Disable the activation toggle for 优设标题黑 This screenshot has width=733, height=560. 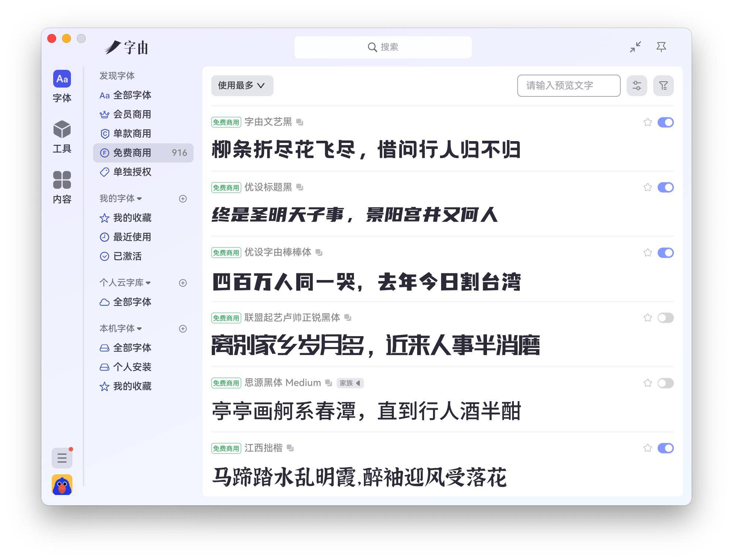tap(665, 188)
